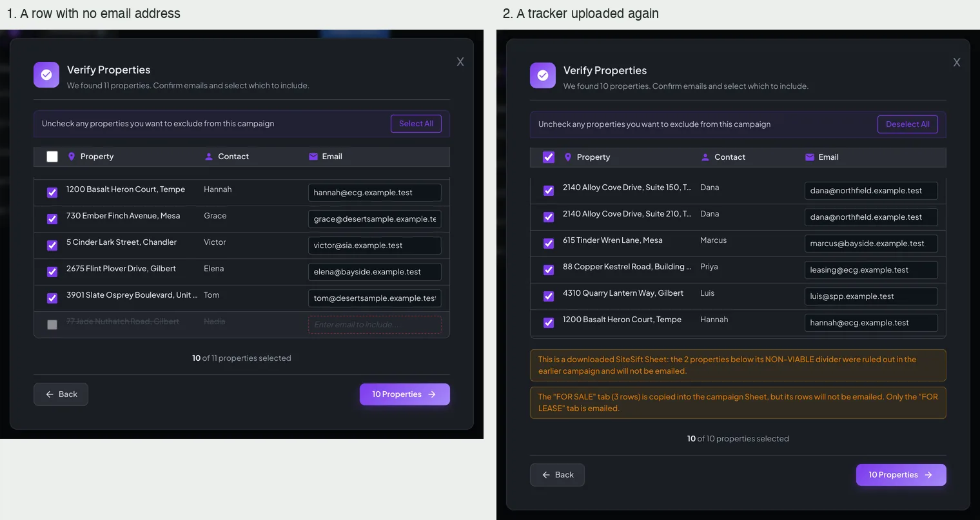
Task: Uncheck 2675 Flint Plover Drive, Gilbert row
Action: pyautogui.click(x=52, y=272)
